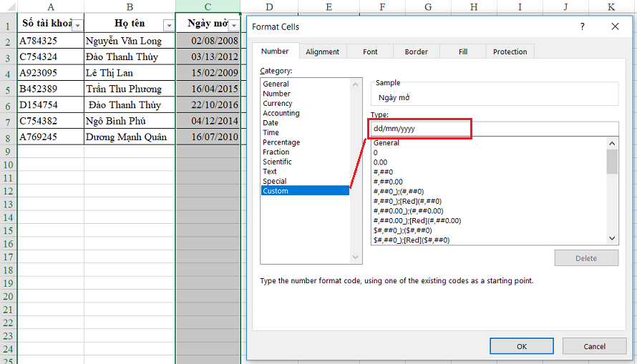The width and height of the screenshot is (637, 364).
Task: Pick the 0.00 format code
Action: [x=380, y=162]
